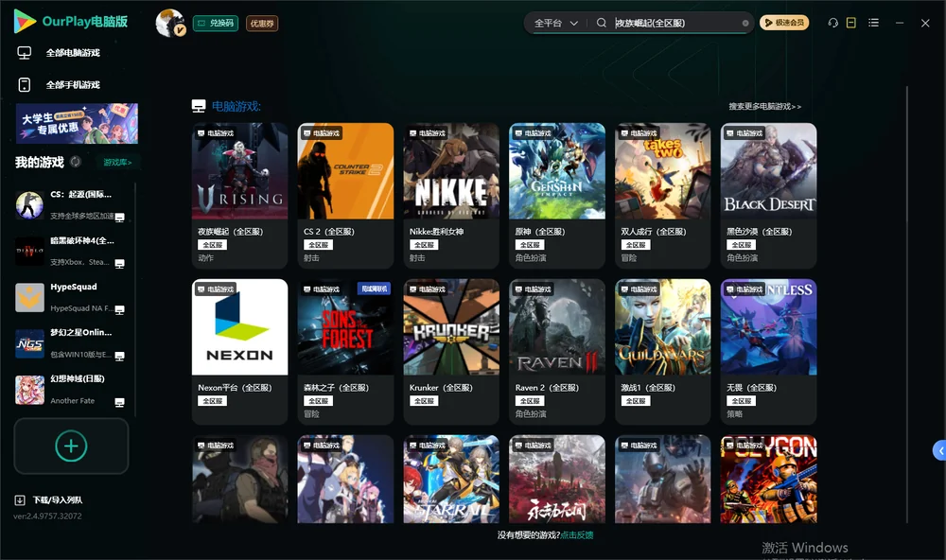Select 梦幻之星Online in my games
Image resolution: width=946 pixels, height=560 pixels.
coord(71,343)
